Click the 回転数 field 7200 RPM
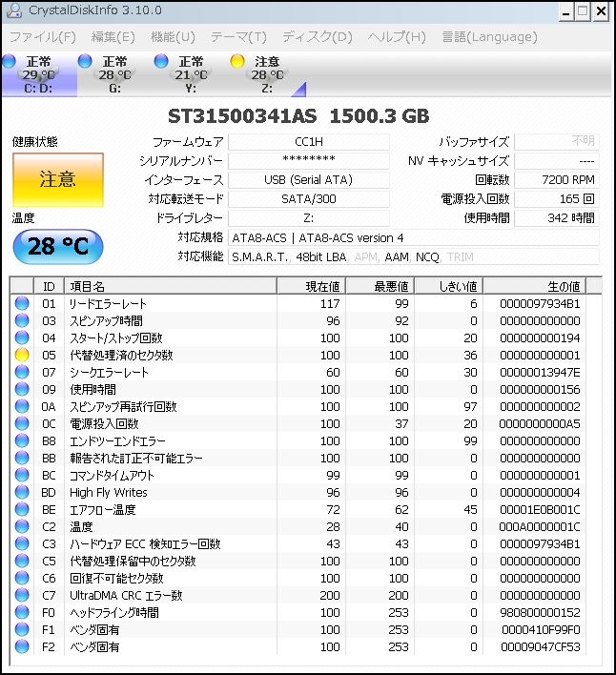Viewport: 616px width, 675px height. coord(557,180)
